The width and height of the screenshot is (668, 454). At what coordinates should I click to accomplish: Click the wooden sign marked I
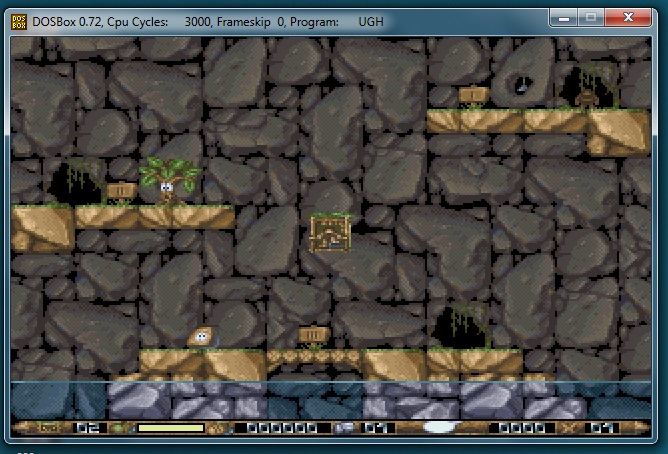click(x=473, y=96)
